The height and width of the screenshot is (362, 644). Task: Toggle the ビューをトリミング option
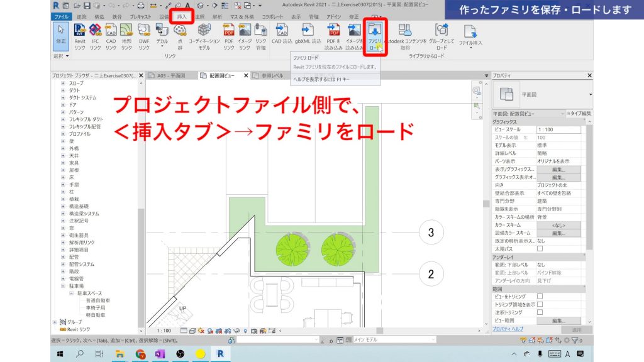[x=538, y=297]
